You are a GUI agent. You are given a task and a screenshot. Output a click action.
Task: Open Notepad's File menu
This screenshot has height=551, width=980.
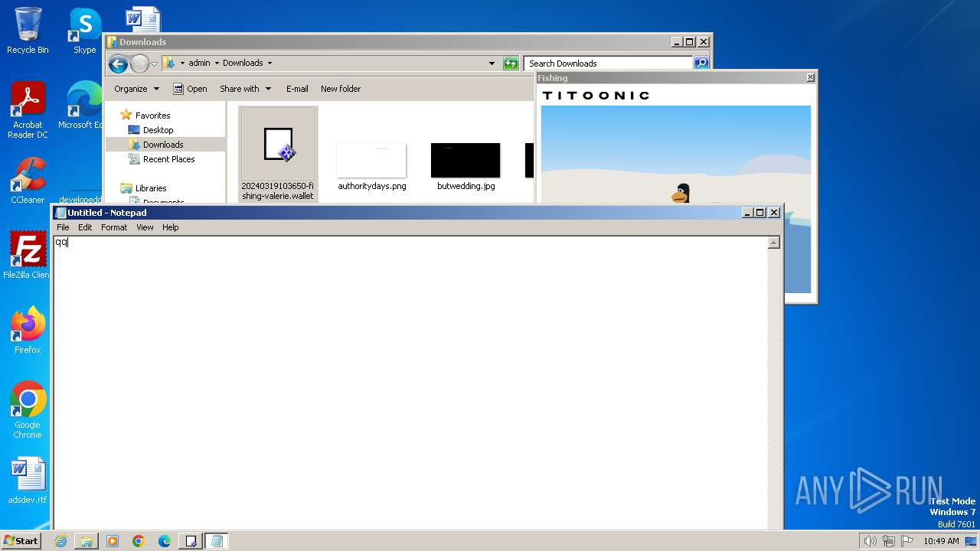click(63, 227)
